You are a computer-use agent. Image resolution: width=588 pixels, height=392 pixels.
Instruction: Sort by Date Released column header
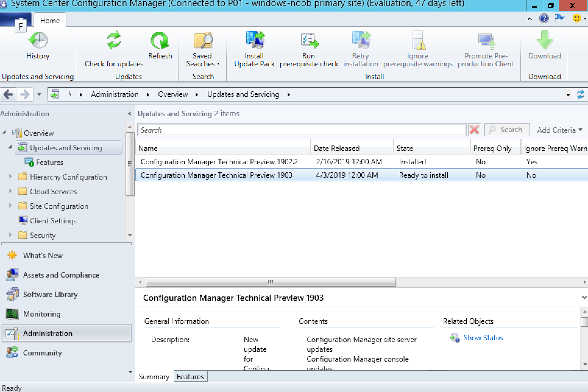[x=352, y=148]
